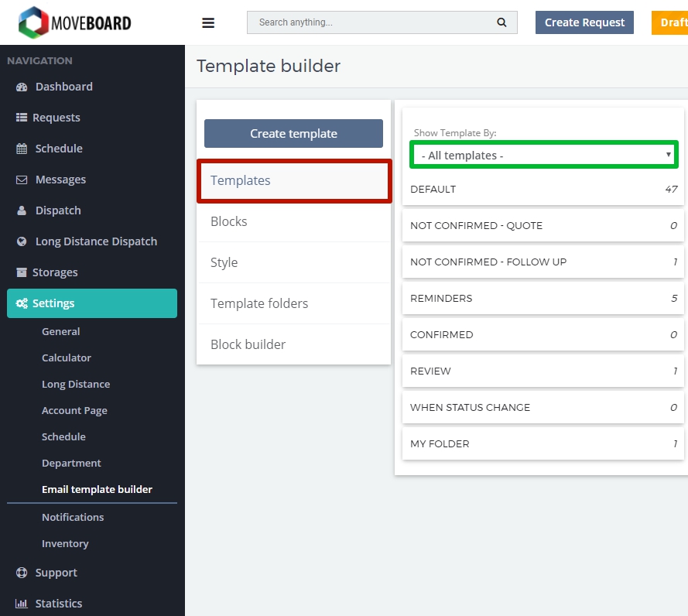Open Calculator settings link
Image resolution: width=688 pixels, height=616 pixels.
pos(67,358)
